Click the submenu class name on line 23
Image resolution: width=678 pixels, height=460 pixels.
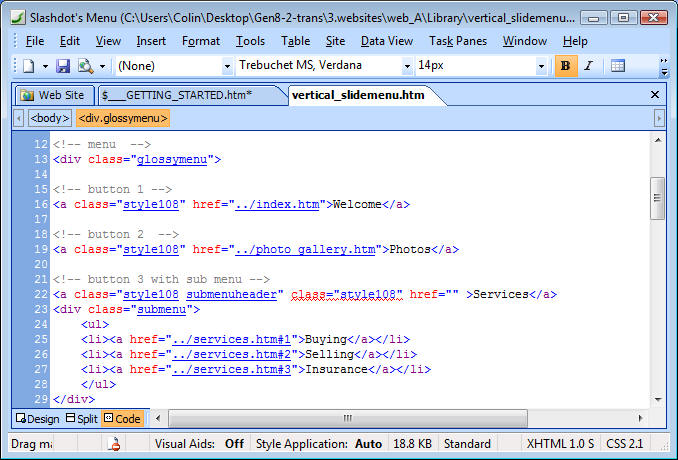pos(162,310)
